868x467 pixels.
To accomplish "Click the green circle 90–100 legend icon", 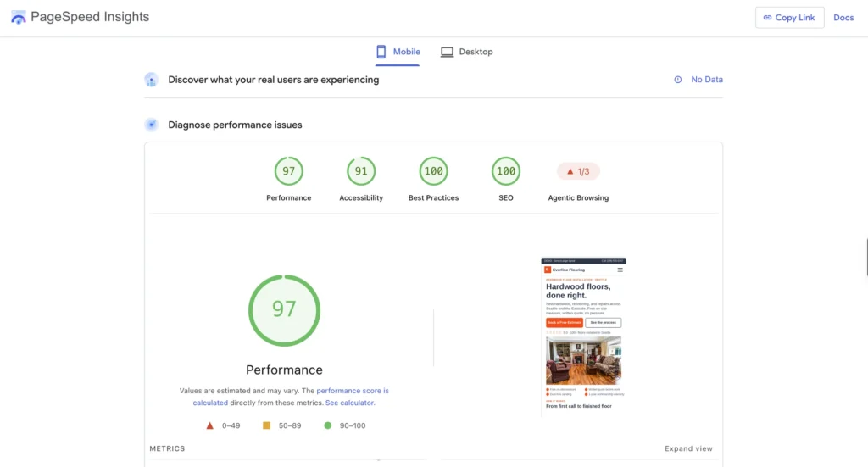I will click(328, 425).
